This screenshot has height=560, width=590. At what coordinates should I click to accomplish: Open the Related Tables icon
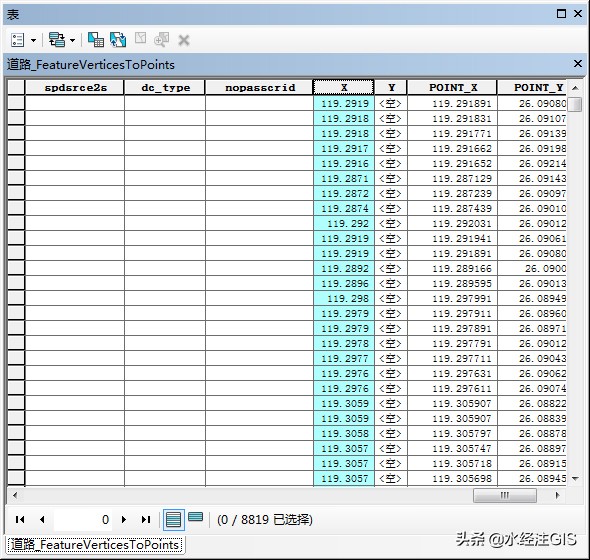click(x=57, y=40)
